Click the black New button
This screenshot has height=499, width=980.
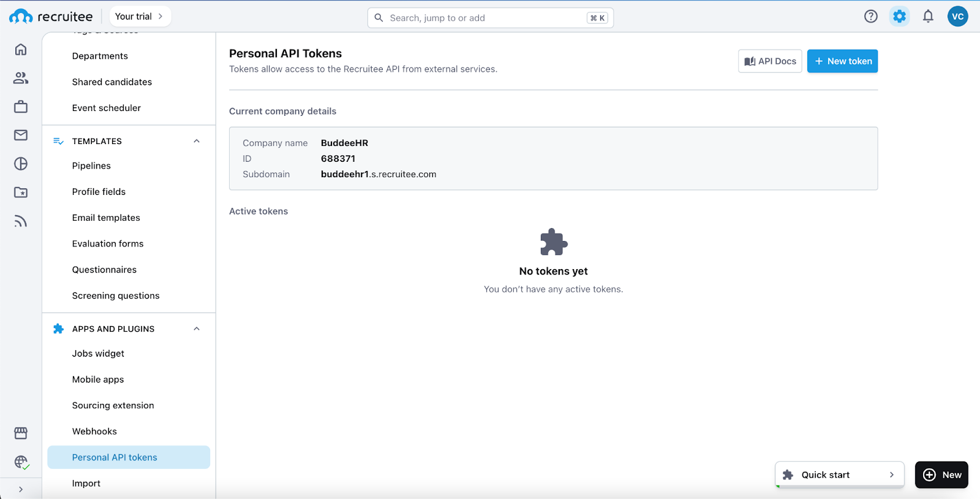pyautogui.click(x=941, y=474)
